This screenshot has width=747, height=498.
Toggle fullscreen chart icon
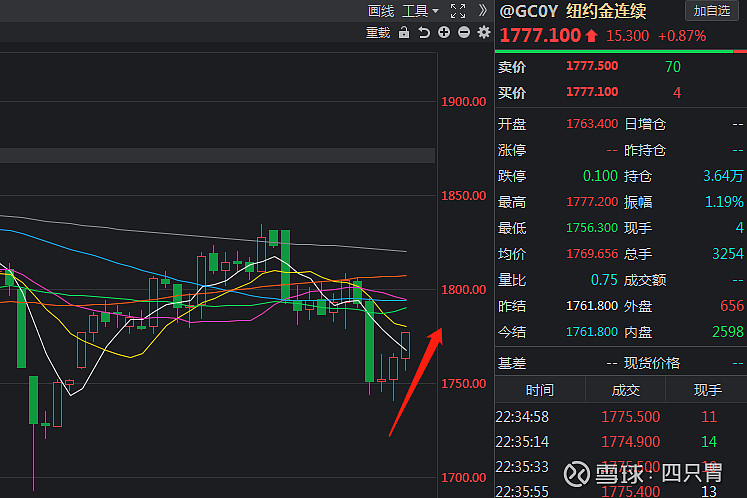458,11
